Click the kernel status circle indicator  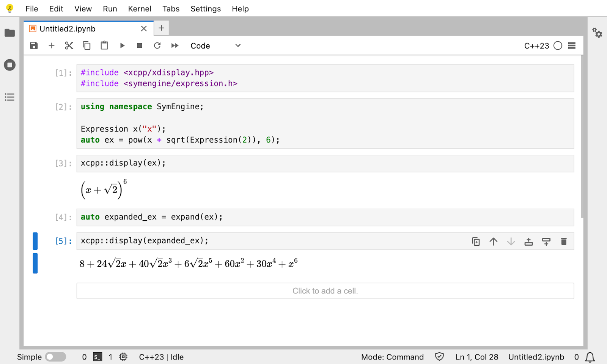pyautogui.click(x=558, y=45)
